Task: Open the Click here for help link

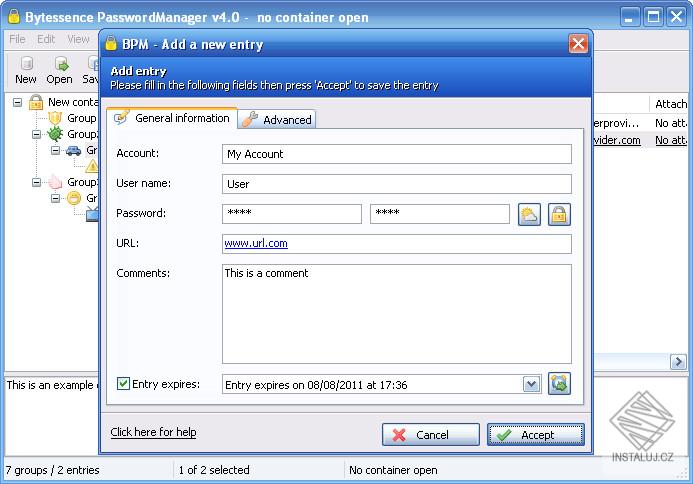Action: coord(153,432)
